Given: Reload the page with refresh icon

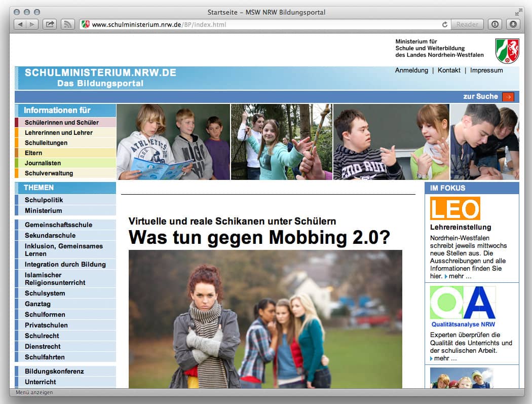Looking at the screenshot, I should (x=445, y=24).
